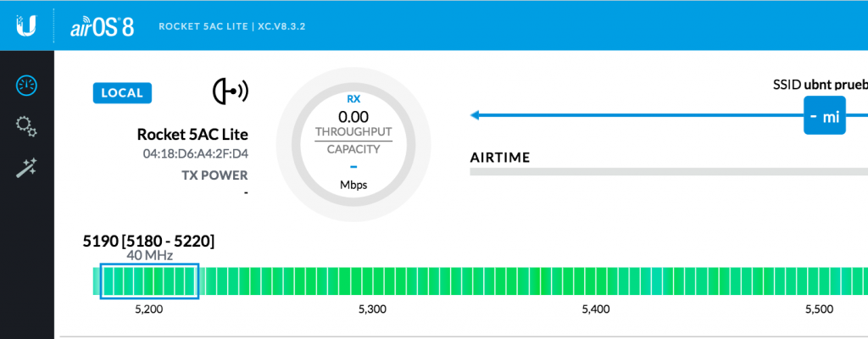Image resolution: width=868 pixels, height=339 pixels.
Task: Click the 5190 [5180 - 5220] frequency label
Action: (x=148, y=241)
